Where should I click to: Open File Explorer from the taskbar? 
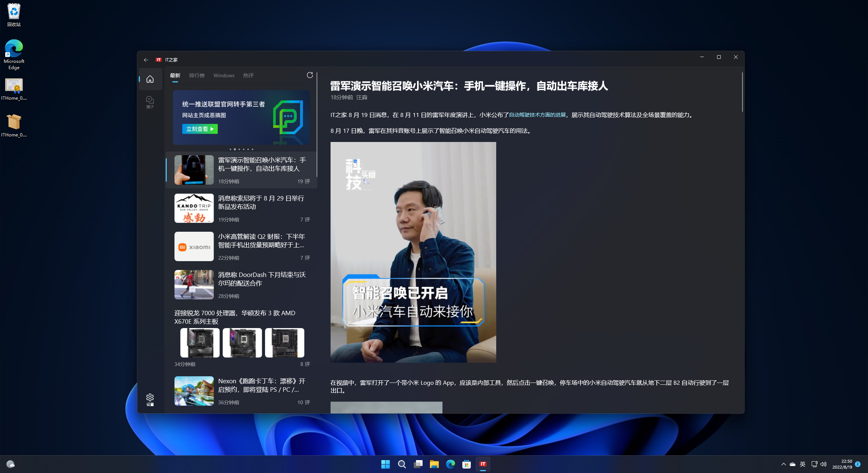(x=434, y=464)
